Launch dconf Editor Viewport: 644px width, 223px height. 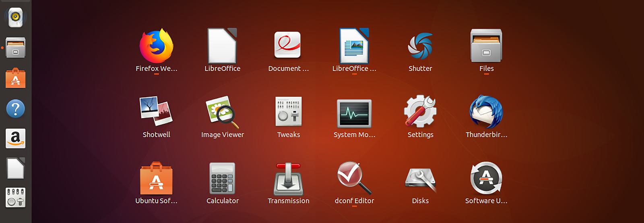[354, 178]
